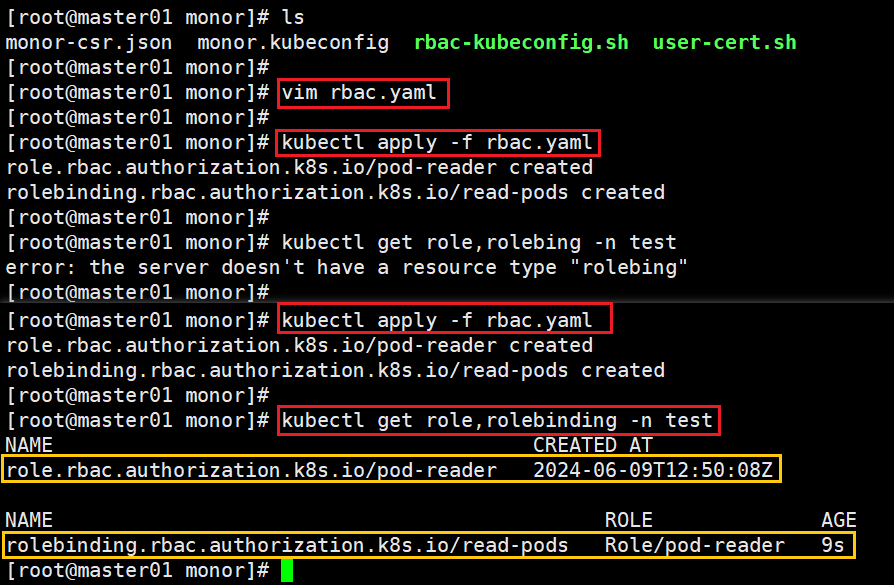Image resolution: width=894 pixels, height=585 pixels.
Task: Click 'kubectl get role,rolebing -n test' command
Action: click(479, 242)
